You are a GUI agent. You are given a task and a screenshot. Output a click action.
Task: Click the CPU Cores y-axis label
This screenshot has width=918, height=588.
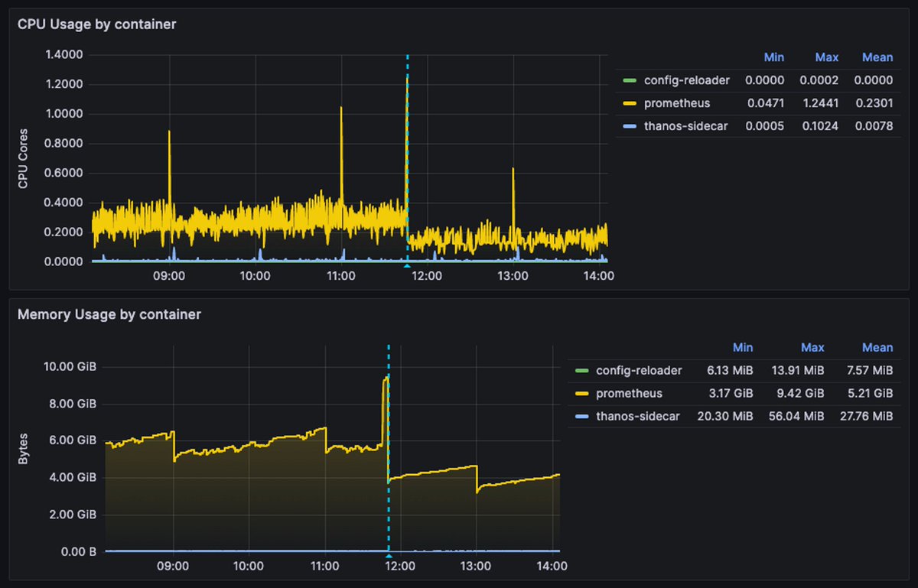(x=23, y=158)
